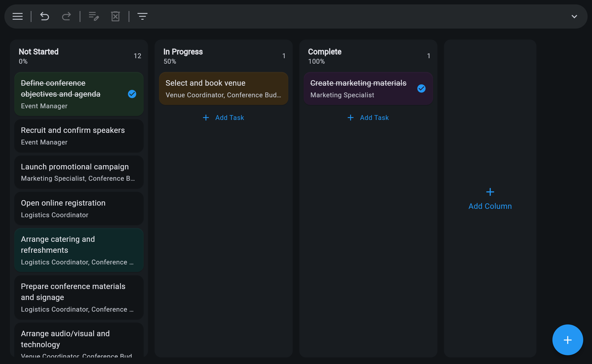Click the 50% progress indicator on In Progress
Screen dimensions: 592x364
point(170,61)
